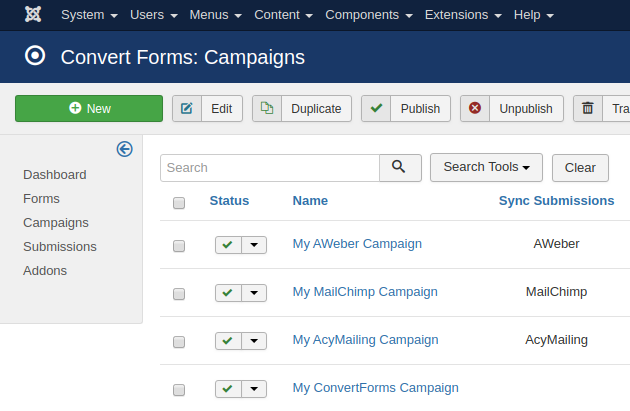Click the Clear button

pos(580,168)
